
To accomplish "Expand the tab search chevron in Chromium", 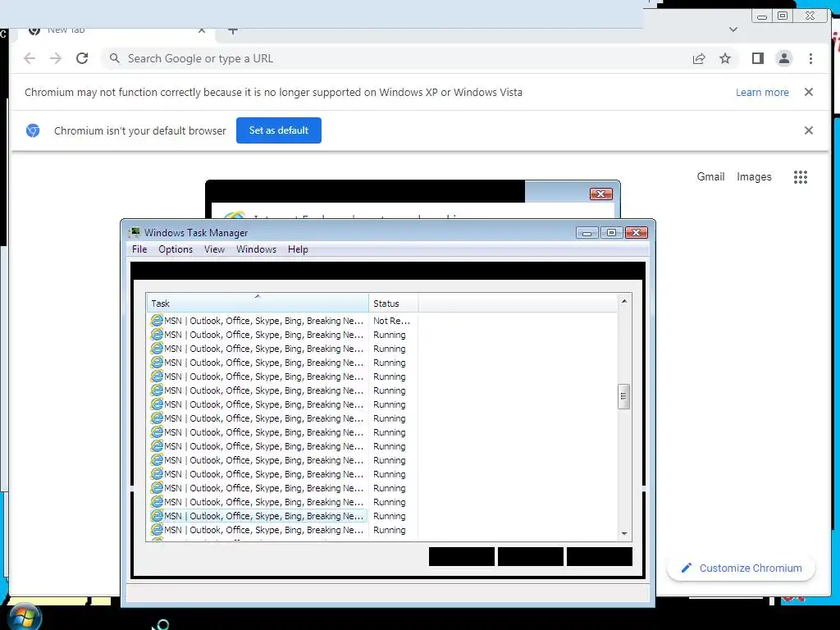I will point(733,30).
